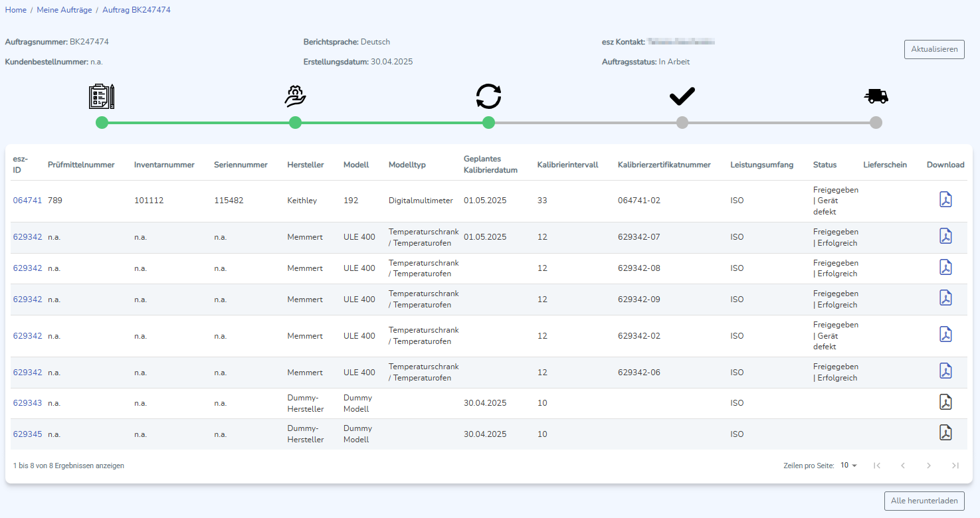
Task: Download the PDF for certificate 629342-06
Action: pos(945,371)
